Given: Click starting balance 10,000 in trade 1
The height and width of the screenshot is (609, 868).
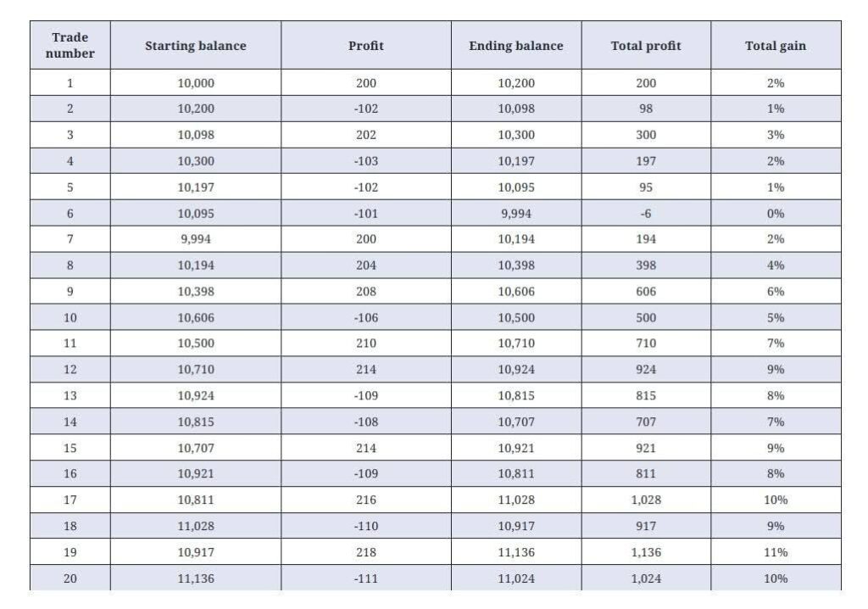Looking at the screenshot, I should coord(195,83).
